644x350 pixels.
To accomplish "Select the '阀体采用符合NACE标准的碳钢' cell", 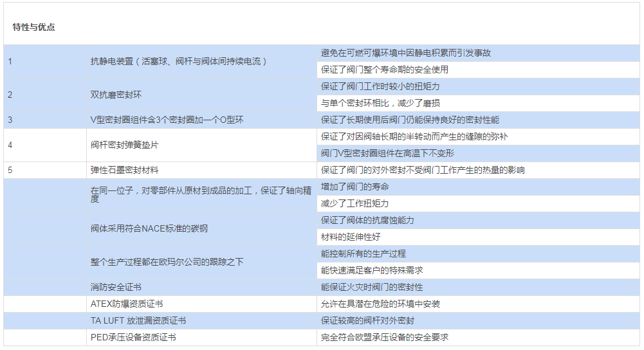I will pyautogui.click(x=149, y=228).
